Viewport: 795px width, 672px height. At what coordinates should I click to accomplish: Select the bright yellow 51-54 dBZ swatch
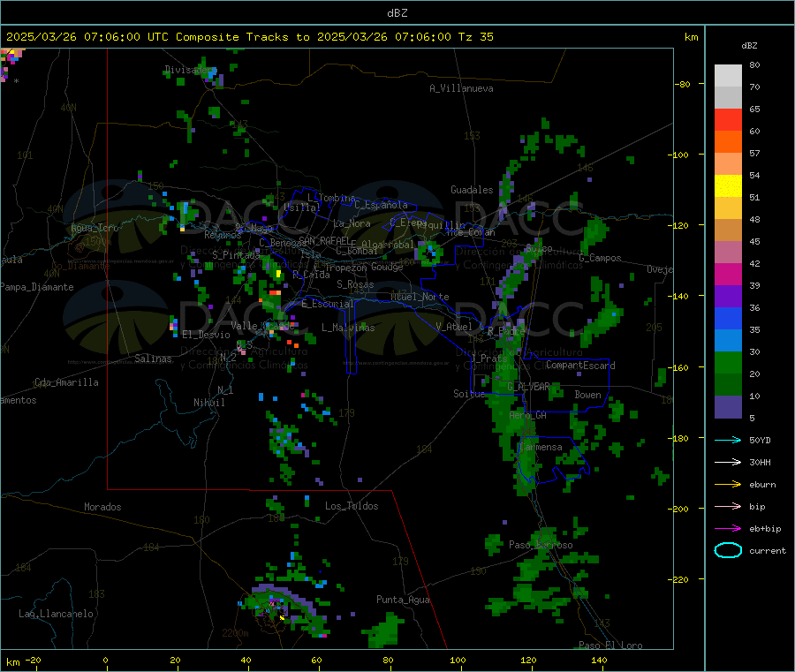728,186
